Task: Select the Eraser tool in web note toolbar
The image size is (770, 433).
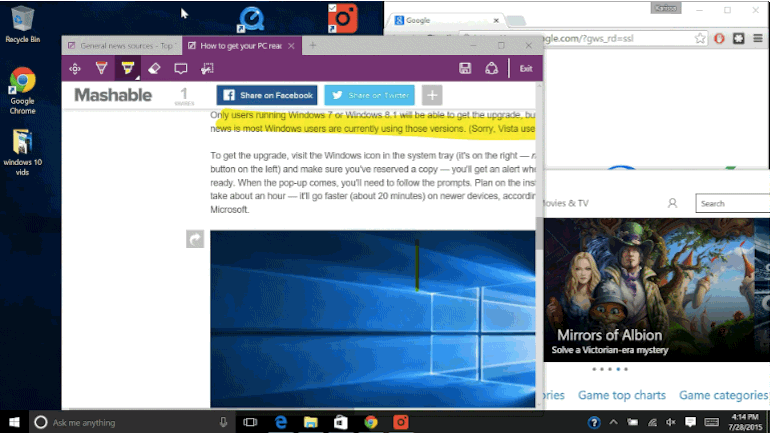Action: pos(154,69)
